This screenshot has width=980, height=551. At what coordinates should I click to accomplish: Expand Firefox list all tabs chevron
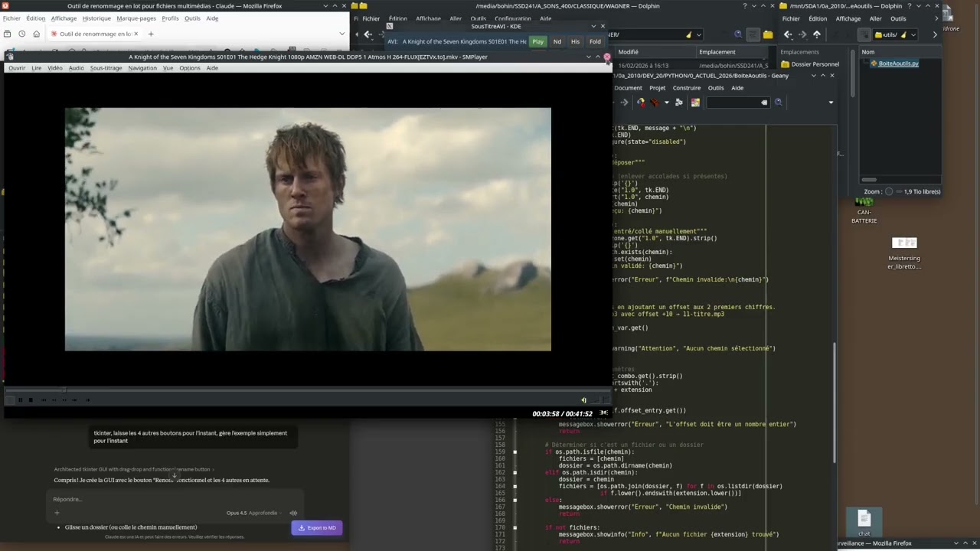click(x=341, y=34)
